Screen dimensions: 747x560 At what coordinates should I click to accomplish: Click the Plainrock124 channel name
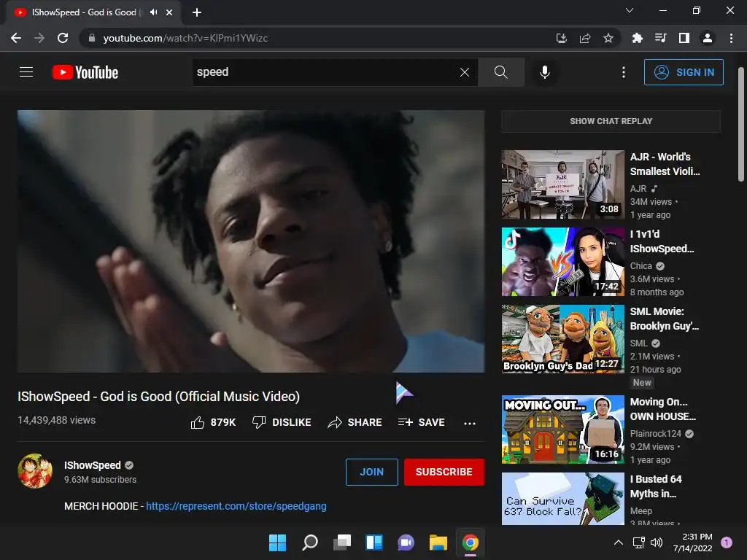coord(656,433)
